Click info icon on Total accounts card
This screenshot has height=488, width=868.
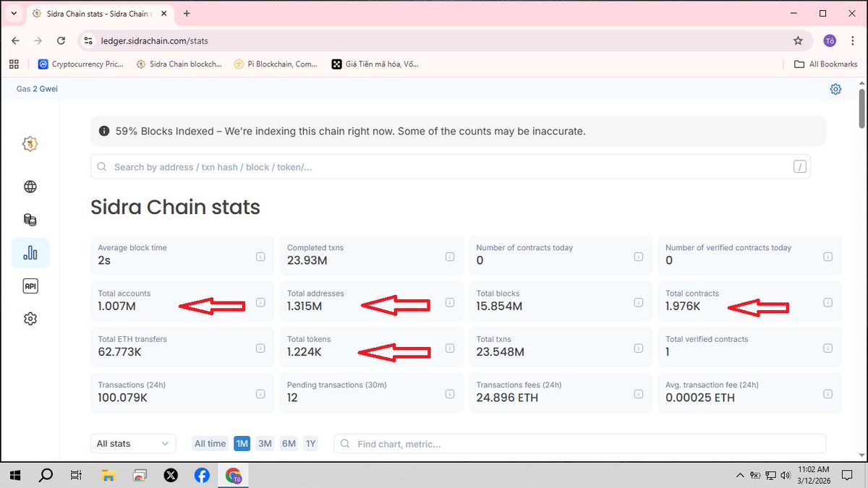point(260,302)
